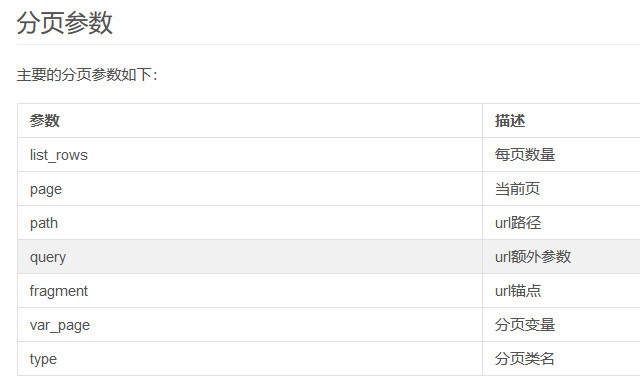Image resolution: width=640 pixels, height=383 pixels.
Task: Select the 描述 column header
Action: coord(561,120)
